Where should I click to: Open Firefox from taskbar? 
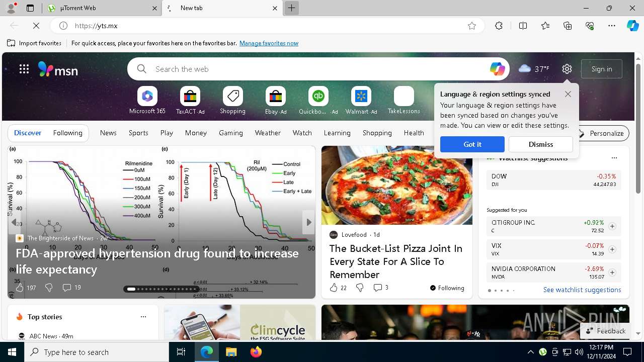pyautogui.click(x=256, y=352)
